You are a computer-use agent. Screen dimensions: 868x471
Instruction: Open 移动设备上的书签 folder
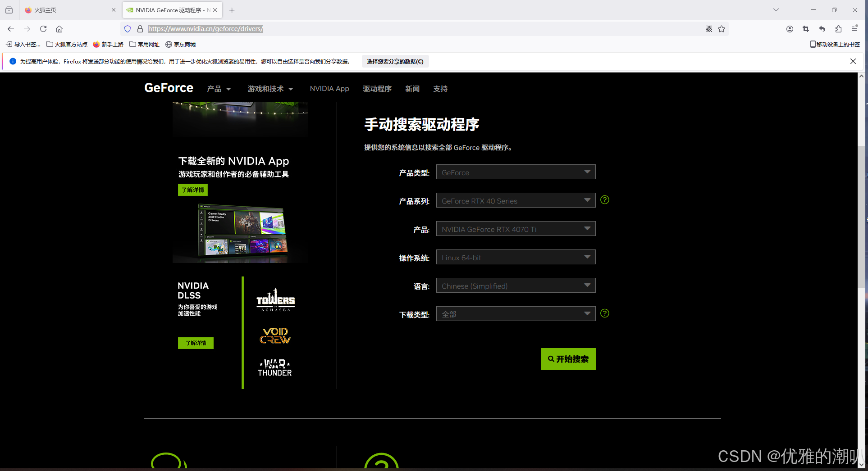[x=835, y=44]
